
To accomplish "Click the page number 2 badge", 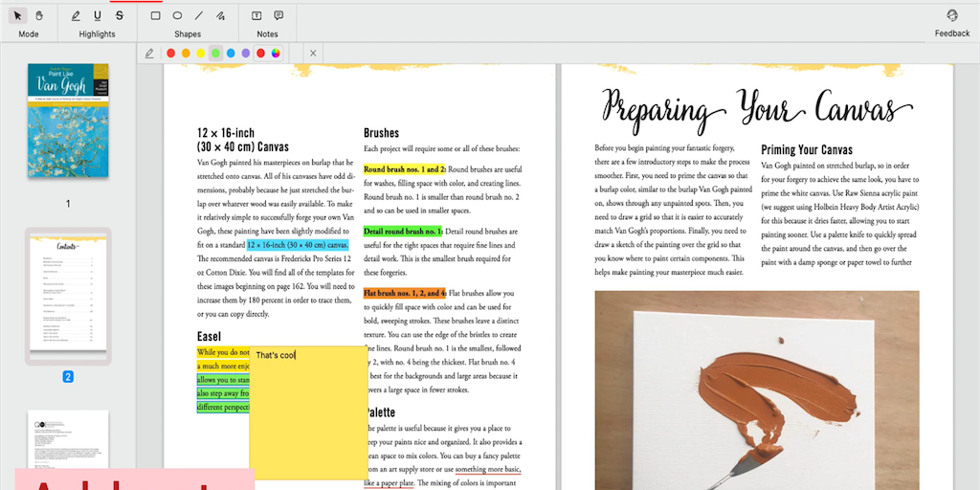I will (68, 377).
